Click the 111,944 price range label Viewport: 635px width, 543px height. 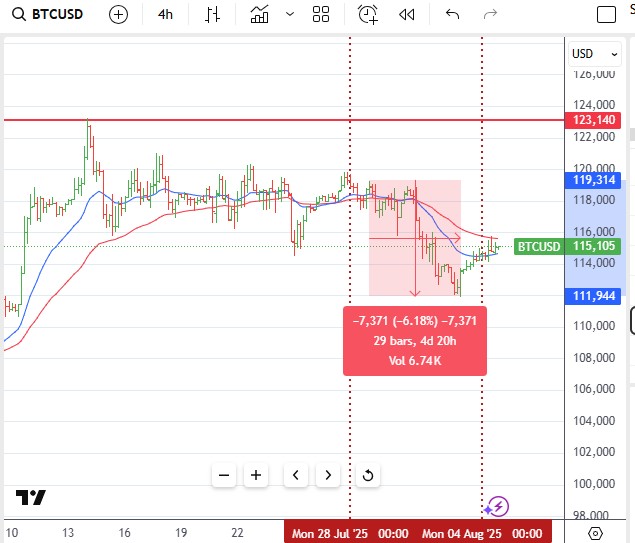click(593, 296)
